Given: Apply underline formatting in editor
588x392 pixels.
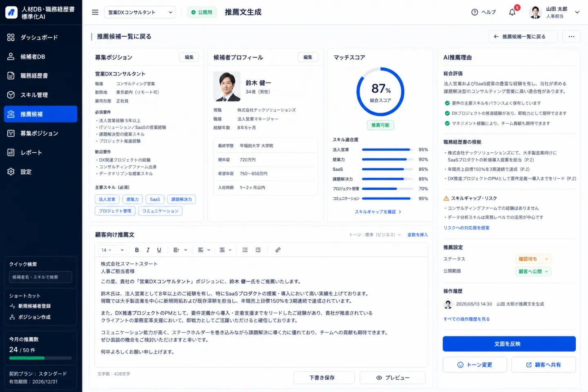Looking at the screenshot, I should pyautogui.click(x=159, y=250).
